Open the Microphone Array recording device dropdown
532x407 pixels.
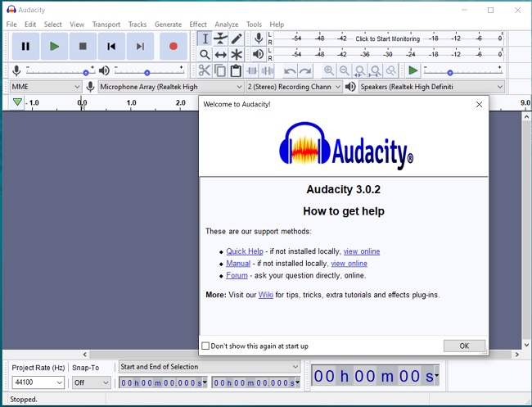pyautogui.click(x=171, y=87)
